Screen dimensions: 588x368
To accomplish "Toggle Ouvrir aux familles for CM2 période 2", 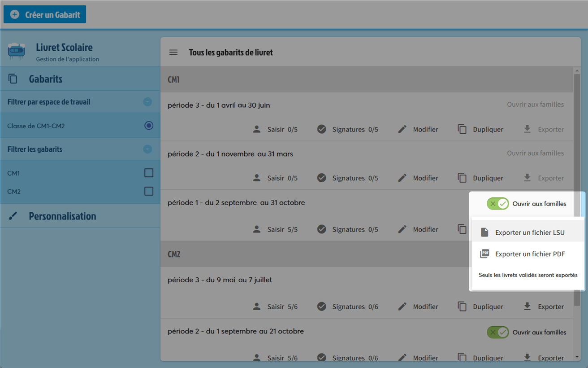I will coord(498,333).
